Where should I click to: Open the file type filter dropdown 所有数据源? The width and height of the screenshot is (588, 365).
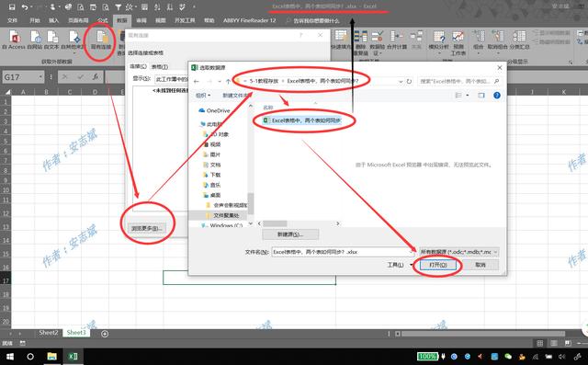pyautogui.click(x=459, y=252)
